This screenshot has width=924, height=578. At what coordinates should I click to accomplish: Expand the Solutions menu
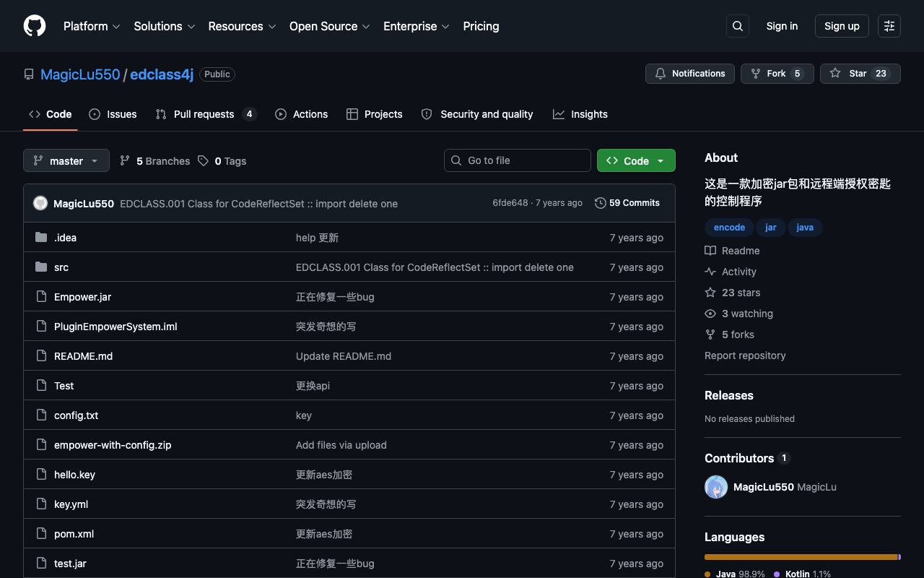(165, 26)
